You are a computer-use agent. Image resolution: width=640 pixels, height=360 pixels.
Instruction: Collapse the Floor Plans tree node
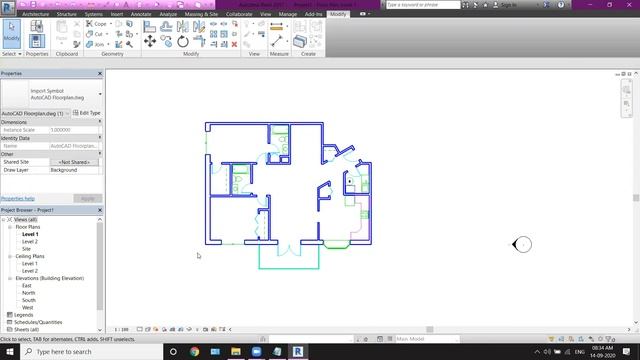pos(10,227)
